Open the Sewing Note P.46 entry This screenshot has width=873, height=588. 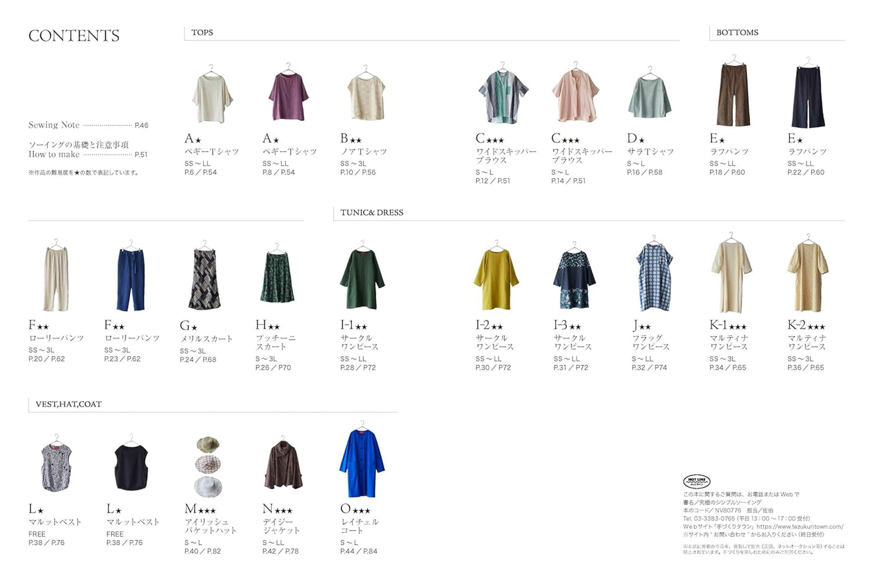pyautogui.click(x=88, y=125)
